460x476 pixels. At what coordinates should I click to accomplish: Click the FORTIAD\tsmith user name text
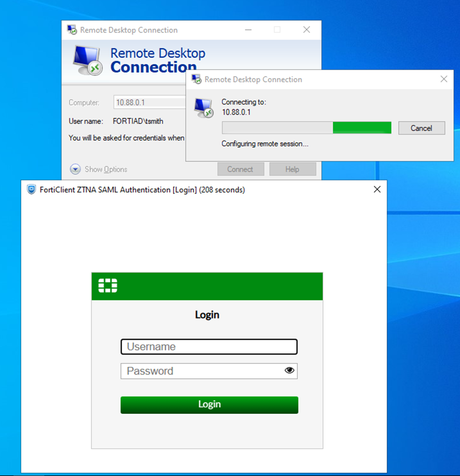coord(138,121)
